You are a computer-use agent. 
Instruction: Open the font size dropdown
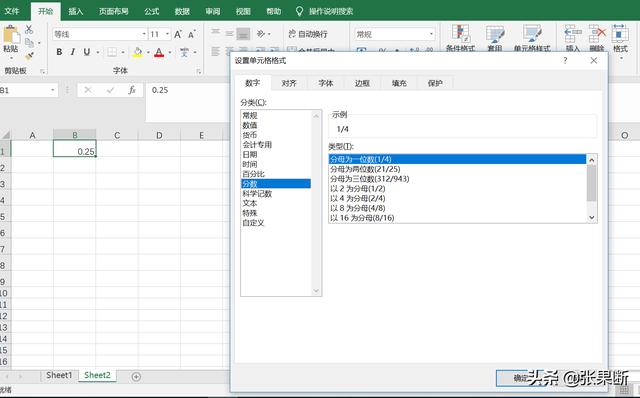coord(167,34)
